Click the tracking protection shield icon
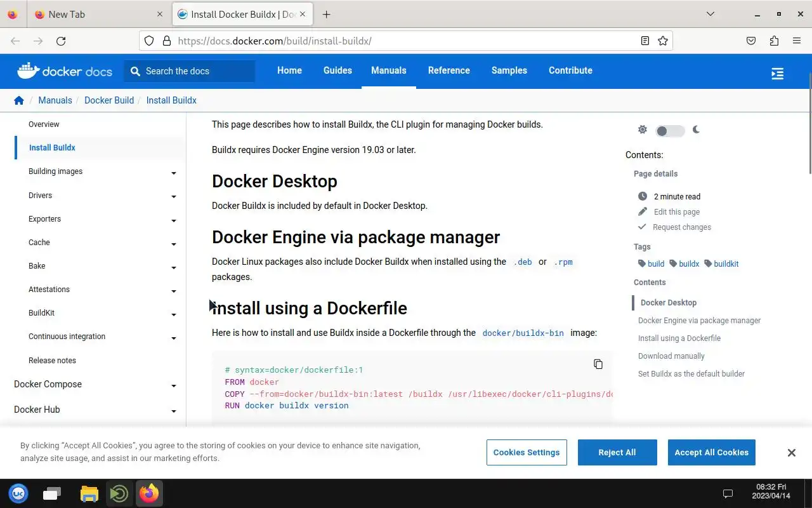The image size is (812, 508). (x=149, y=41)
